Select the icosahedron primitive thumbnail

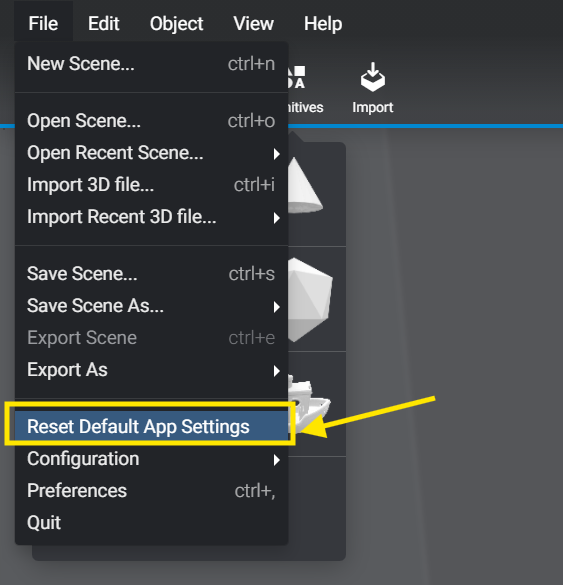pyautogui.click(x=310, y=299)
